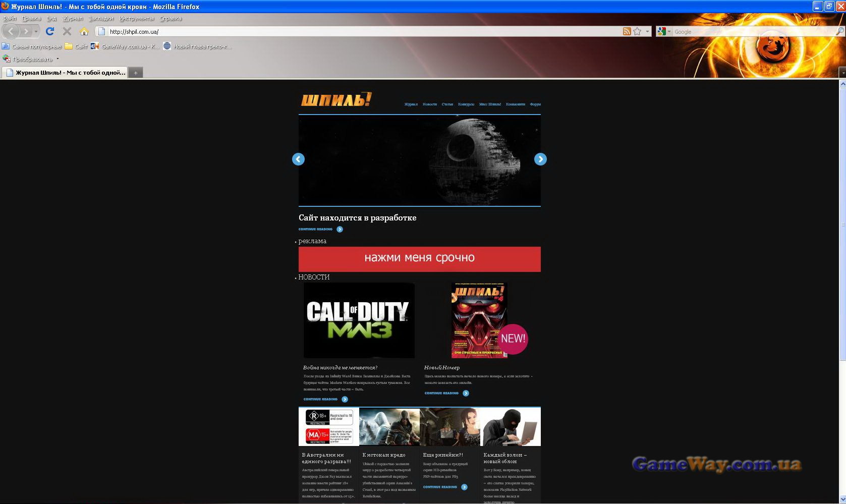Reload the current page
846x504 pixels.
(49, 31)
